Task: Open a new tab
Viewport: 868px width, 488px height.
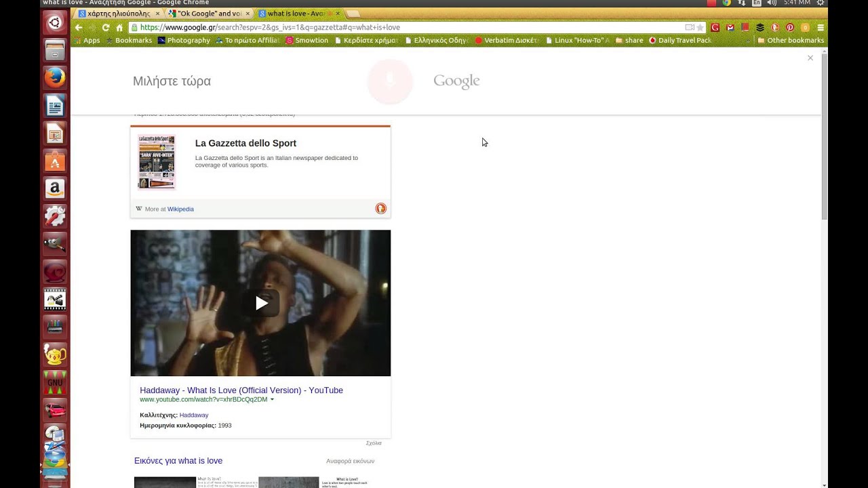Action: pyautogui.click(x=353, y=14)
